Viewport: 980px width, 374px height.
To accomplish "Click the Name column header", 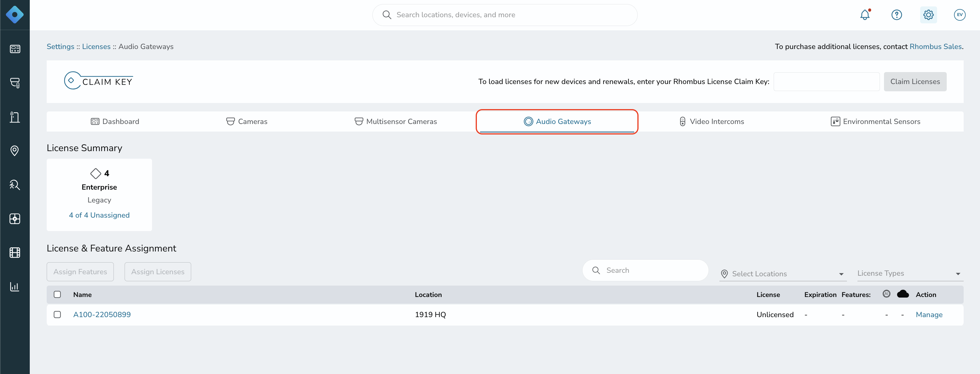I will (x=83, y=295).
